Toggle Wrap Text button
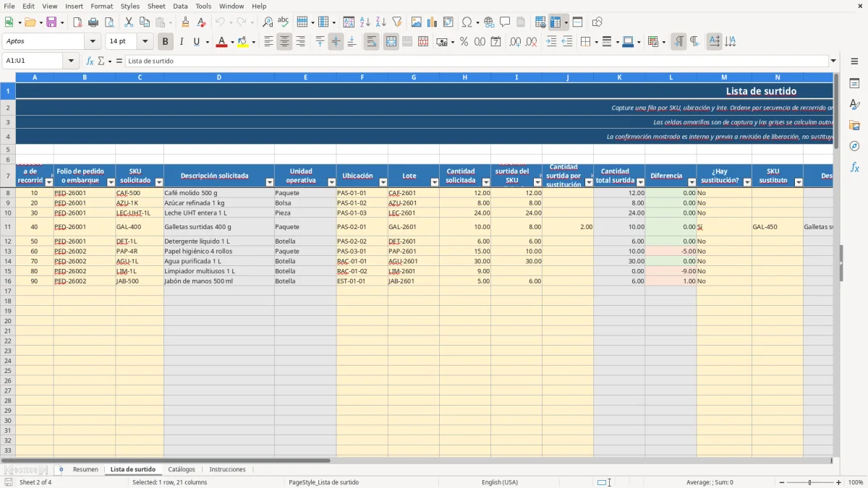 click(371, 42)
